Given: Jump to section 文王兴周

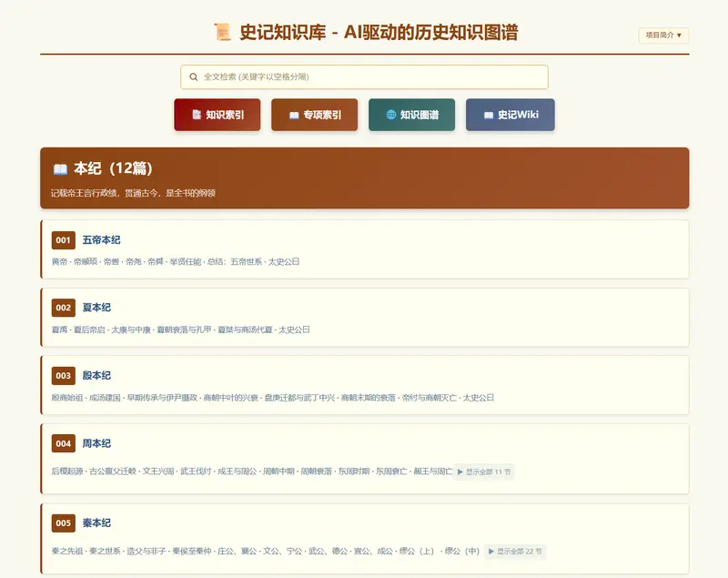Looking at the screenshot, I should [158, 472].
